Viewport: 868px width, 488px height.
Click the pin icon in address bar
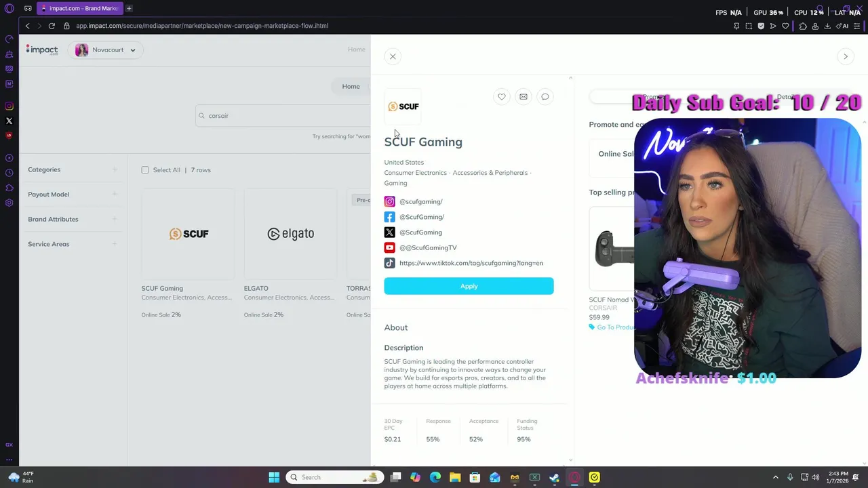[736, 26]
